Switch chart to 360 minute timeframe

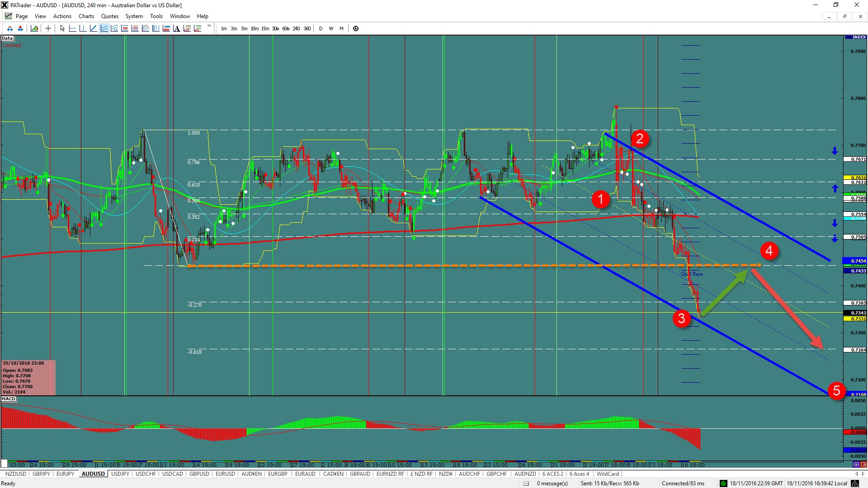tap(307, 28)
